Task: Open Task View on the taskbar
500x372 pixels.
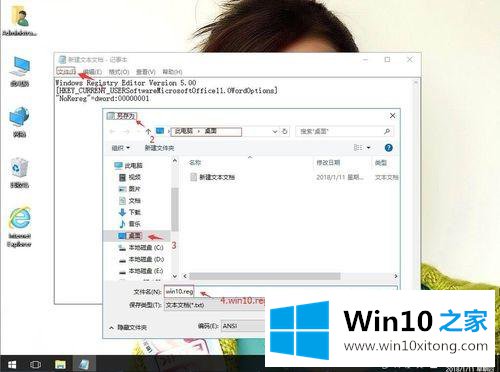Action: (x=35, y=364)
